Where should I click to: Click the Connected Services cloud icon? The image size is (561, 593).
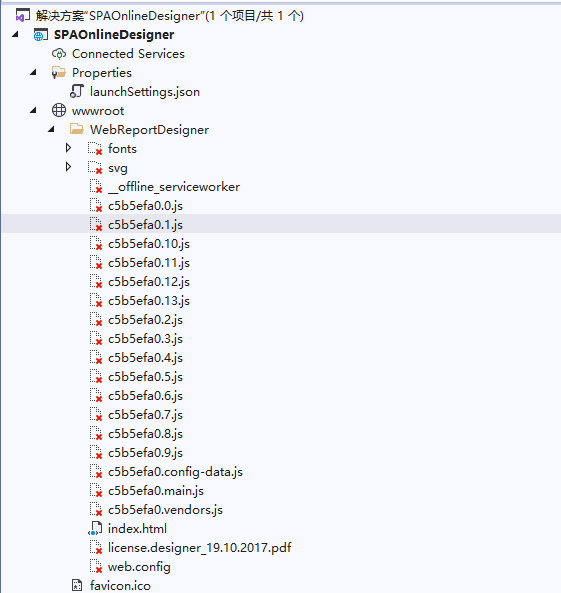pos(59,54)
